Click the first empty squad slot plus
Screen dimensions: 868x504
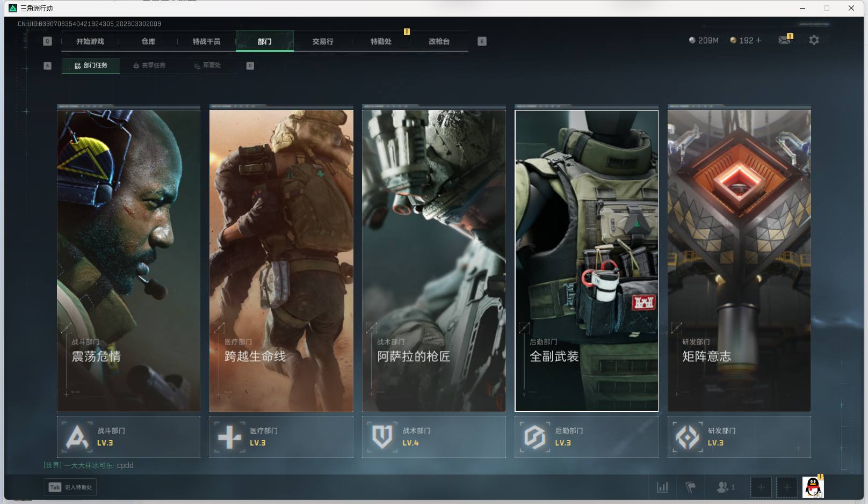click(761, 487)
